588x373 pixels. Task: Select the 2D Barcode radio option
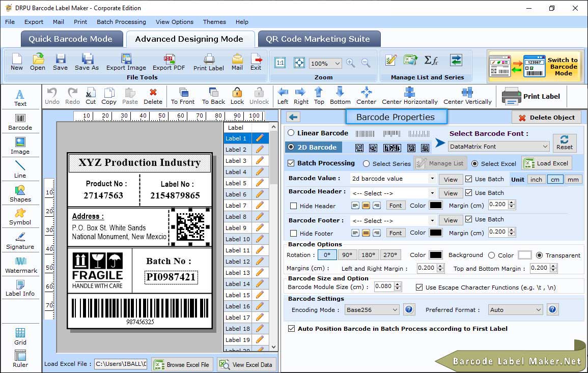point(291,148)
